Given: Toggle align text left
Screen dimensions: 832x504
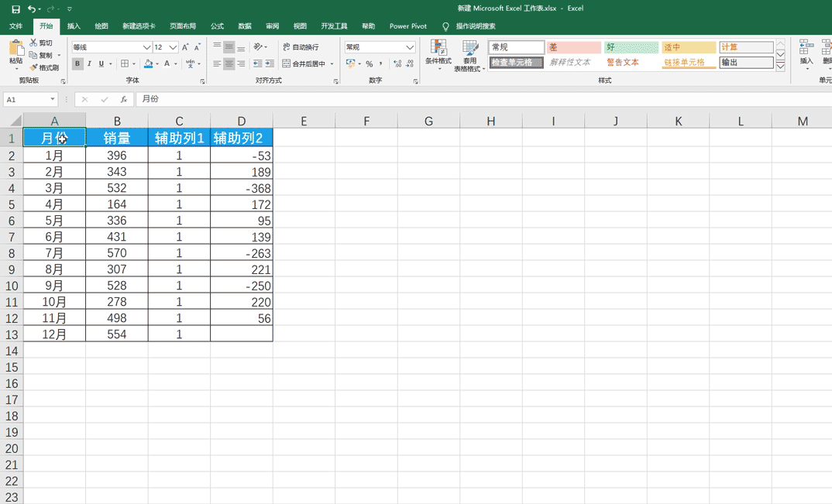Looking at the screenshot, I should click(x=217, y=63).
